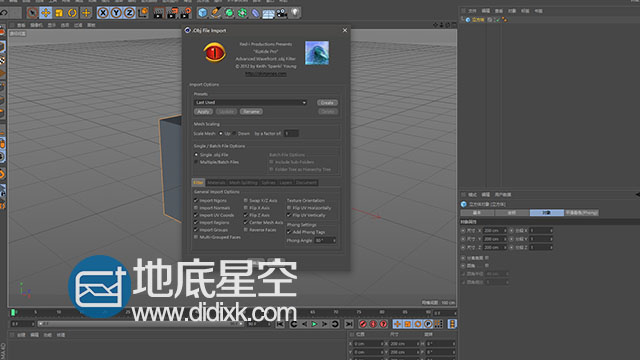Image resolution: width=640 pixels, height=360 pixels.
Task: Click the light bulb icon
Action: (x=295, y=13)
